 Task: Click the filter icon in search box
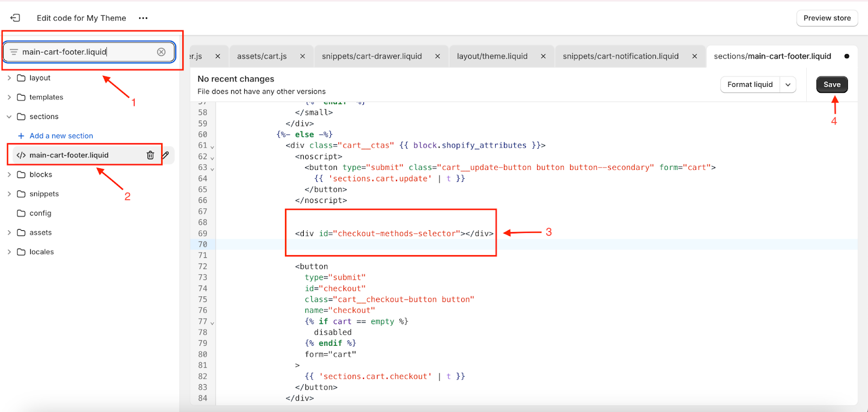14,52
